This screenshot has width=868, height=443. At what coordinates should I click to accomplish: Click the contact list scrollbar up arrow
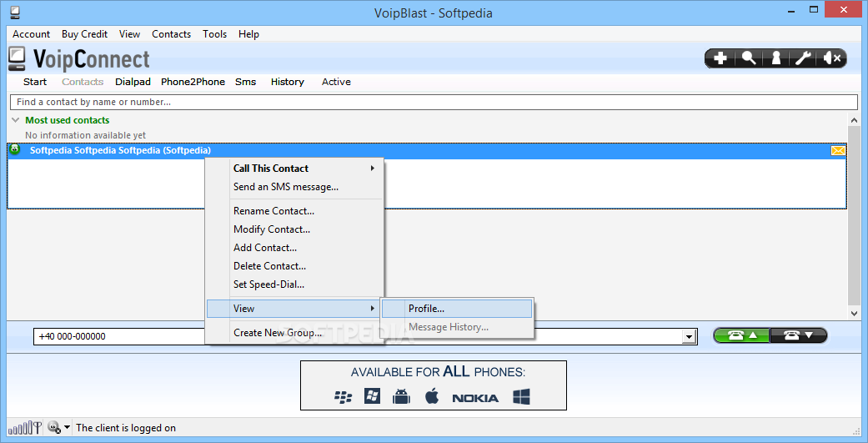pyautogui.click(x=854, y=120)
